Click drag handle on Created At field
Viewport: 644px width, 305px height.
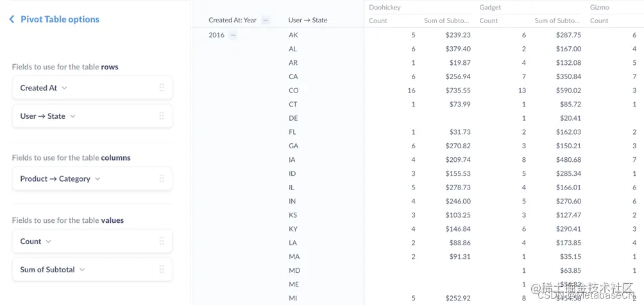pyautogui.click(x=161, y=88)
